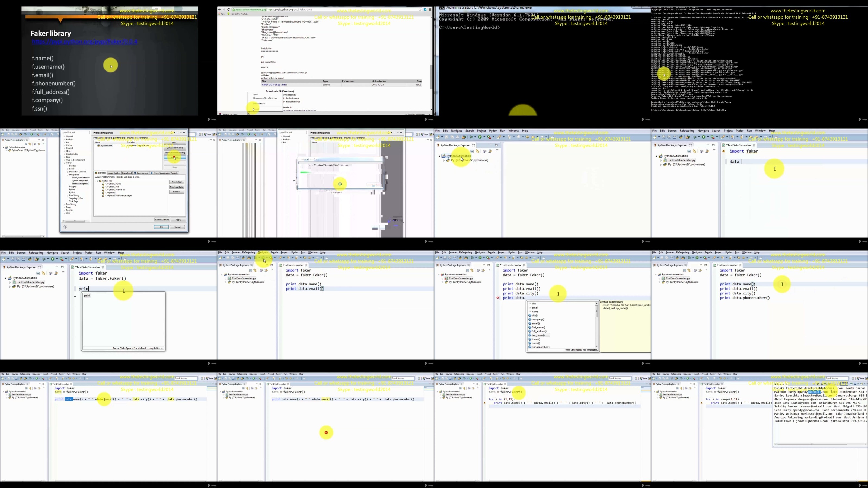Screen dimensions: 868x488
Task: Switch to the Forced Builtins tab
Action: click(x=114, y=173)
